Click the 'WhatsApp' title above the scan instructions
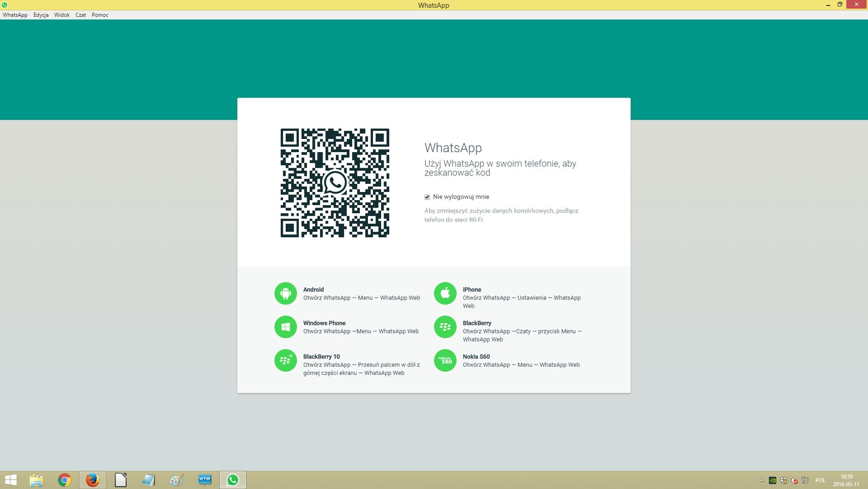The width and height of the screenshot is (868, 489). pyautogui.click(x=453, y=148)
